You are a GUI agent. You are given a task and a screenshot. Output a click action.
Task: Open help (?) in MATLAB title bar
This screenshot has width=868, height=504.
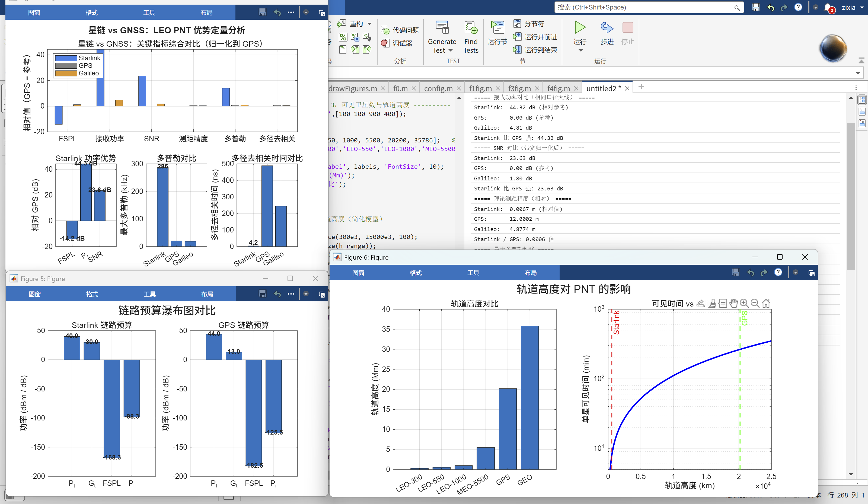pyautogui.click(x=798, y=7)
